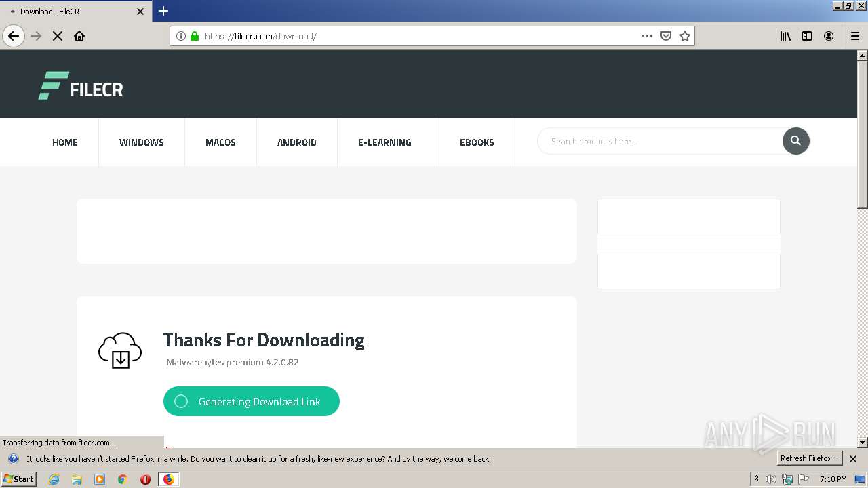Launch Chrome from the taskbar
Screen dimensions: 868x488
point(123,479)
